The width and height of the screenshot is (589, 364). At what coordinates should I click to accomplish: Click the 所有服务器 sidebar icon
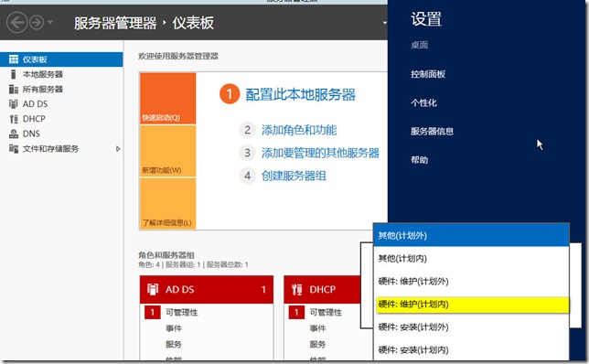tap(14, 89)
